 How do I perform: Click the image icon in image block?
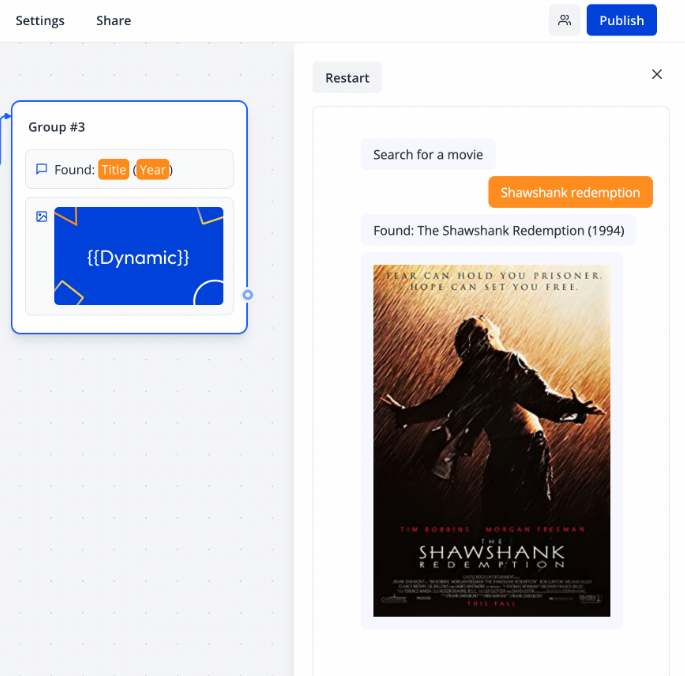tap(42, 216)
